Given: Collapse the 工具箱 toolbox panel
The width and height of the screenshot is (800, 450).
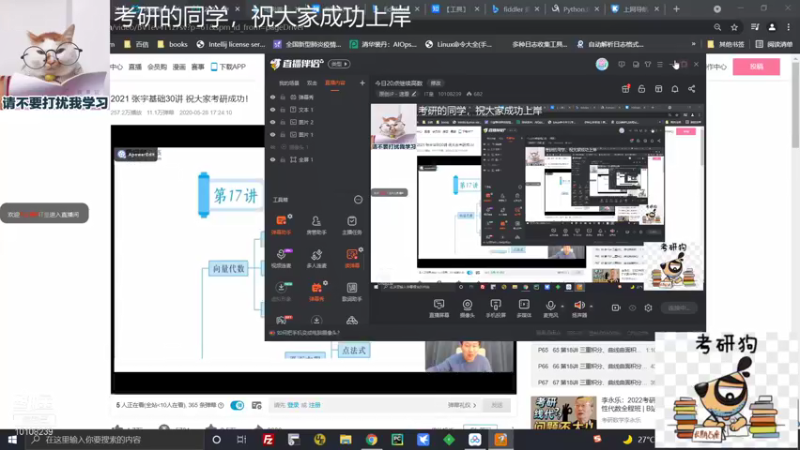Looking at the screenshot, I should 358,199.
